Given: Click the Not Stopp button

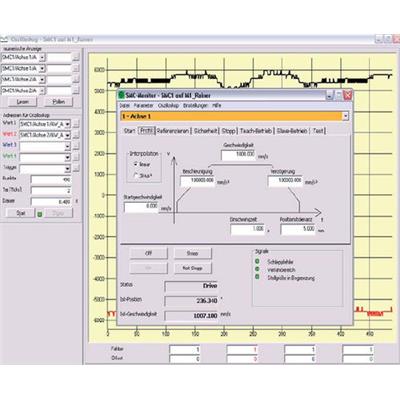Looking at the screenshot, I should coord(192,268).
